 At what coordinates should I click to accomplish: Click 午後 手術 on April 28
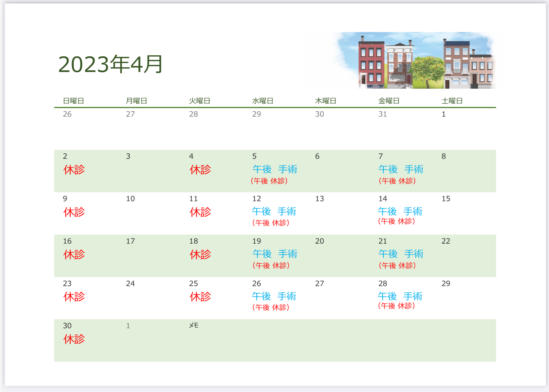(400, 296)
